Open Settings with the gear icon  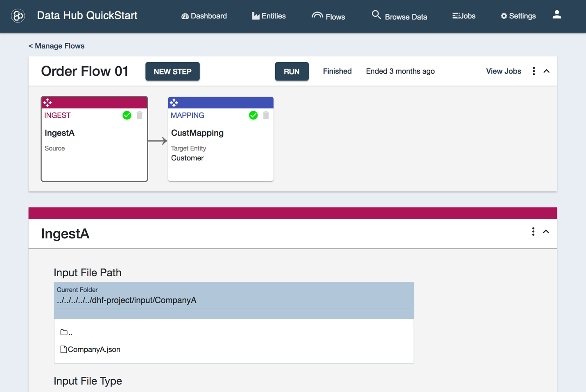[503, 16]
